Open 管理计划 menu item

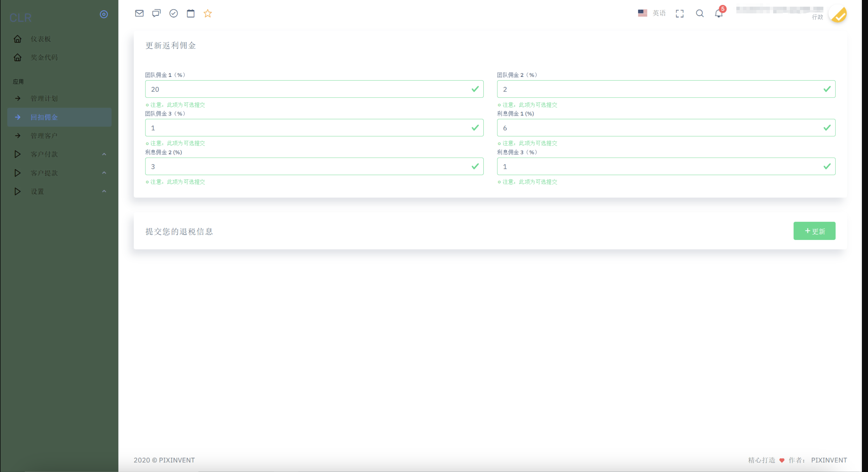tap(59, 98)
